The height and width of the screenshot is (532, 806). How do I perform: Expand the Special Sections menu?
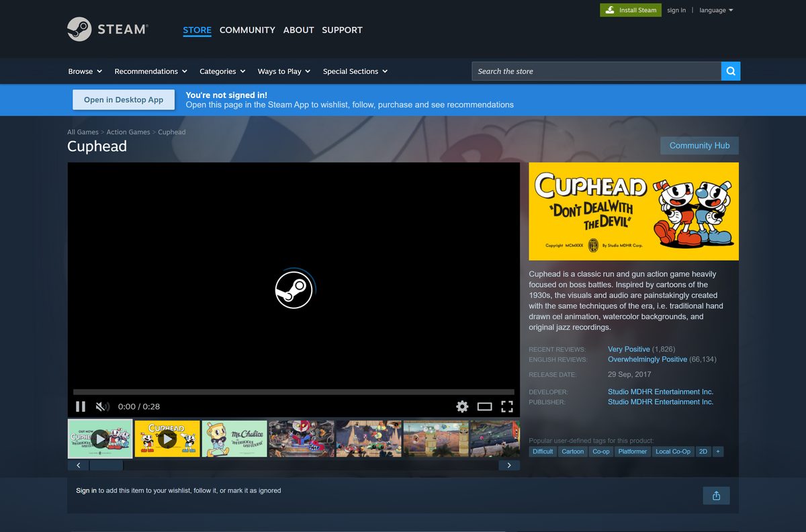[x=355, y=71]
